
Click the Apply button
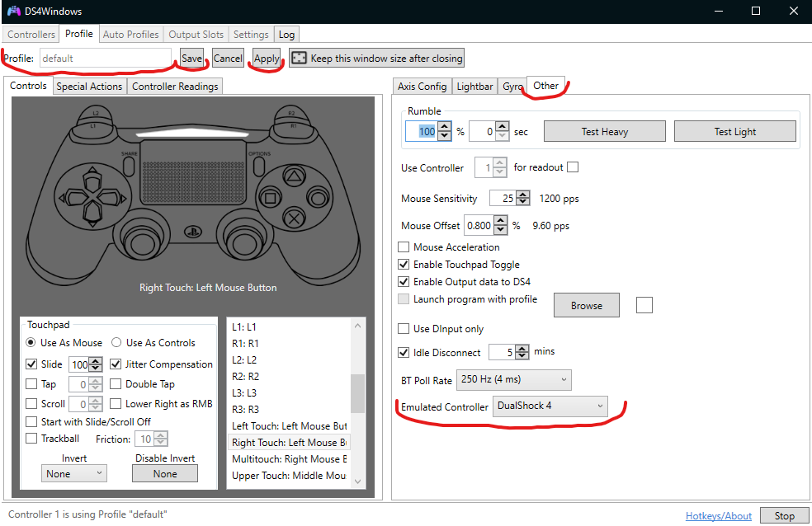(267, 58)
